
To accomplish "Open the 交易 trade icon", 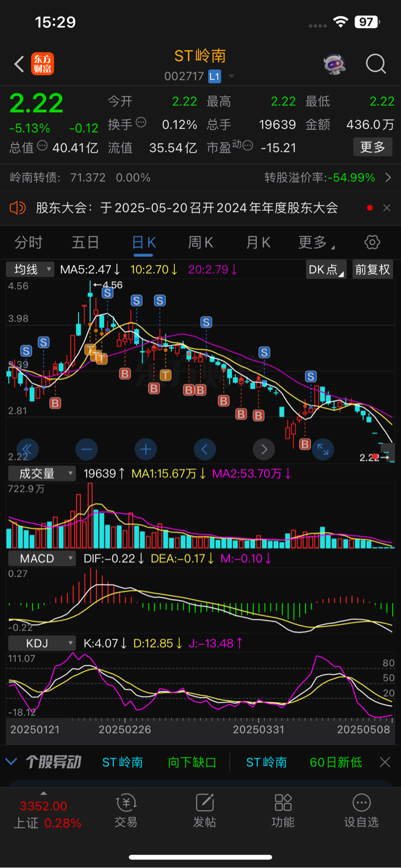I will tap(126, 811).
